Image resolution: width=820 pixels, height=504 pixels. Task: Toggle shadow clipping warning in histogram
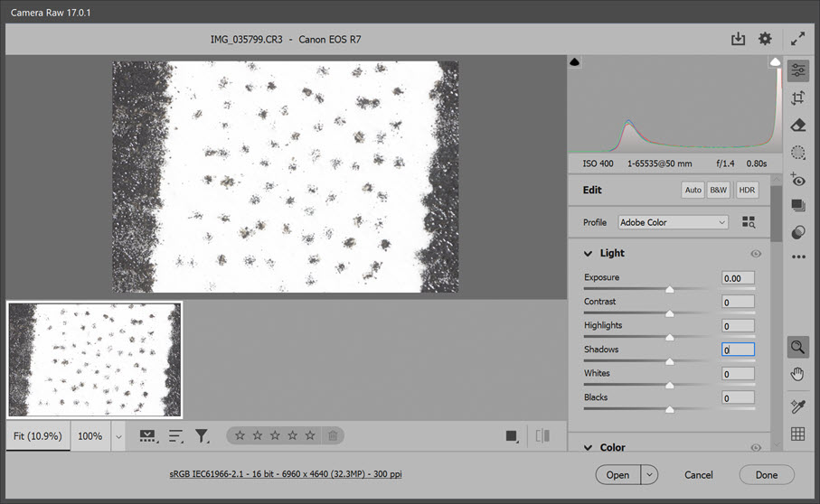[x=575, y=62]
